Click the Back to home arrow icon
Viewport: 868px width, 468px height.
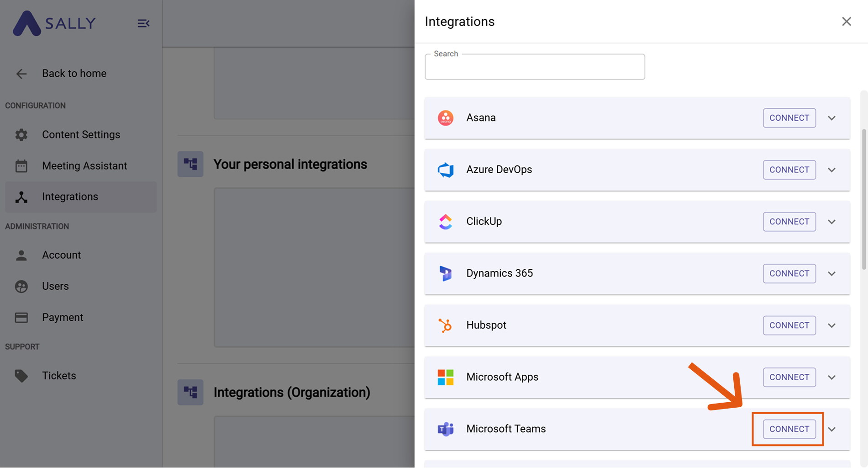coord(21,74)
